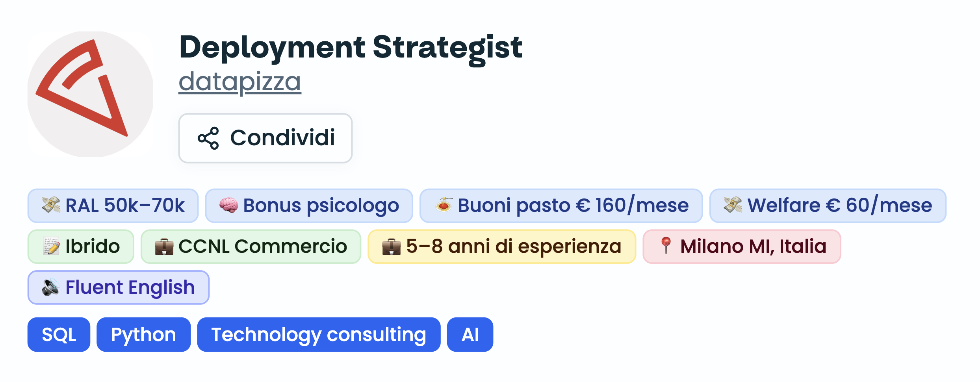The height and width of the screenshot is (382, 980).
Task: Click the money emoji on Welfare tag
Action: pos(733,205)
